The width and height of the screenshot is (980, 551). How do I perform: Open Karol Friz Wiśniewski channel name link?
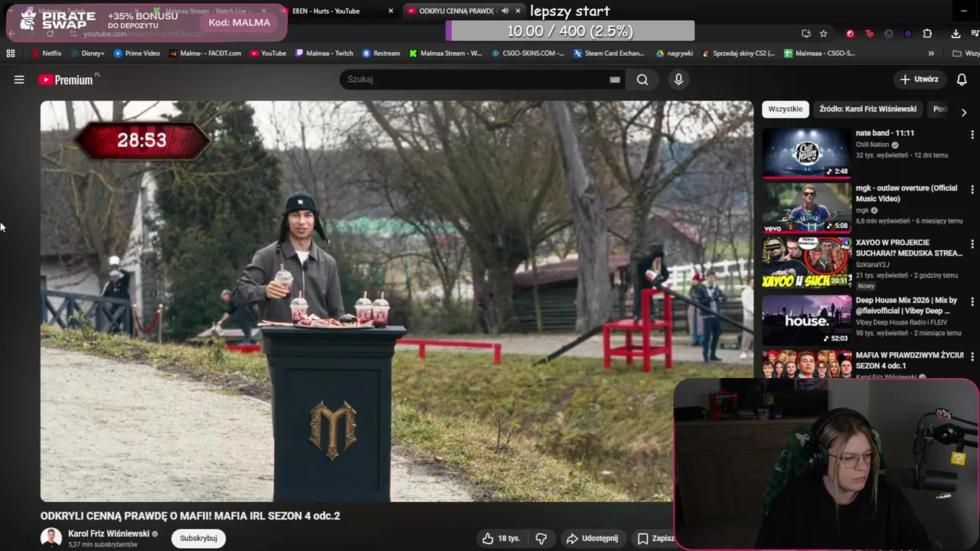tap(109, 533)
